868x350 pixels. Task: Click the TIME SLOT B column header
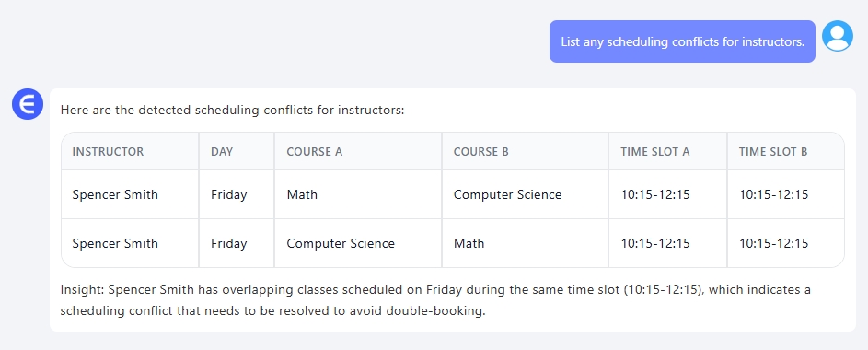click(773, 152)
